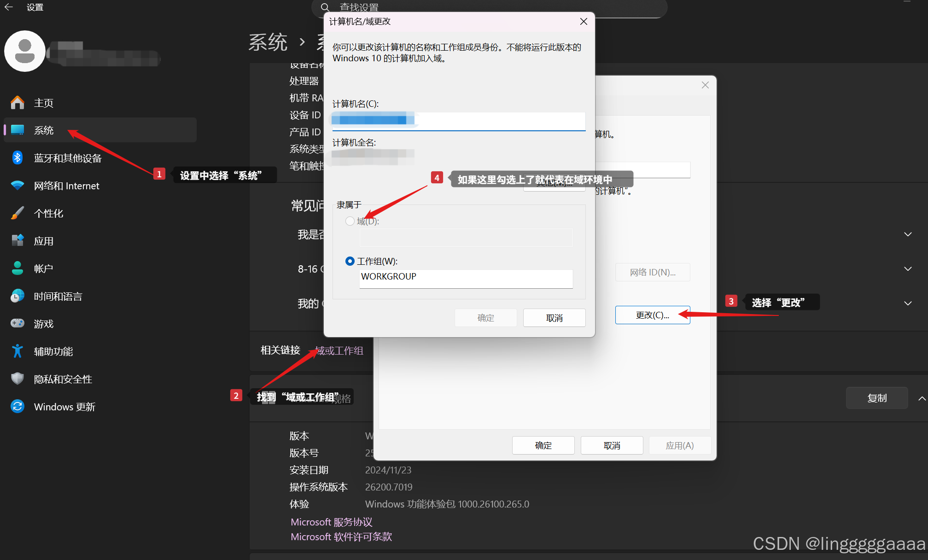Open 游戏 settings

pos(44,323)
